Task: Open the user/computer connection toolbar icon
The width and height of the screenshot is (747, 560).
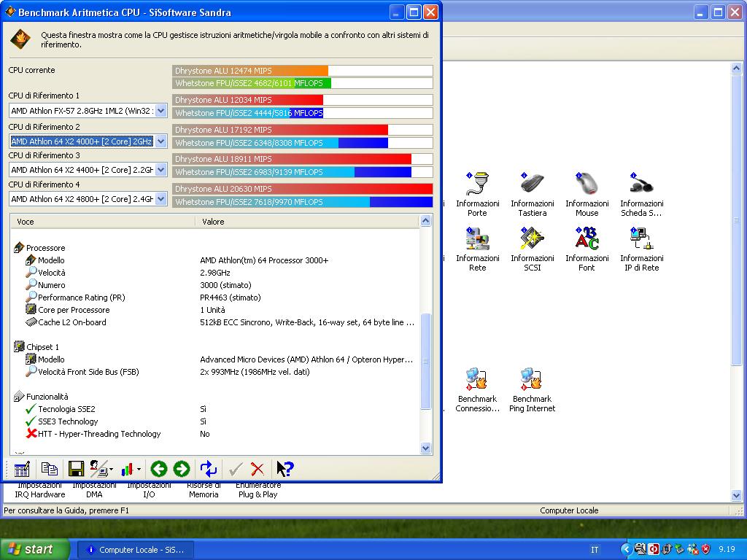Action: [98, 470]
